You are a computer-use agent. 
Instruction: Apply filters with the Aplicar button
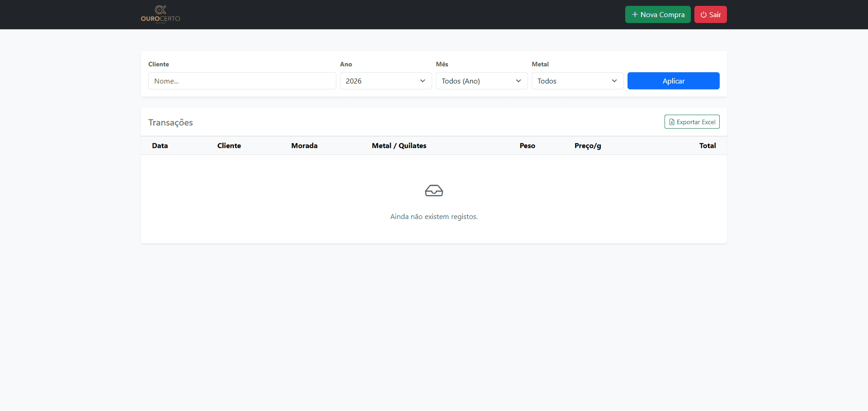coord(673,81)
